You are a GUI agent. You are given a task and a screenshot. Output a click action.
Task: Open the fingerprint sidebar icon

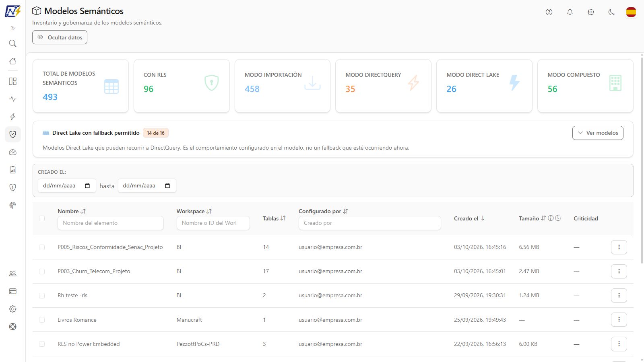[13, 205]
